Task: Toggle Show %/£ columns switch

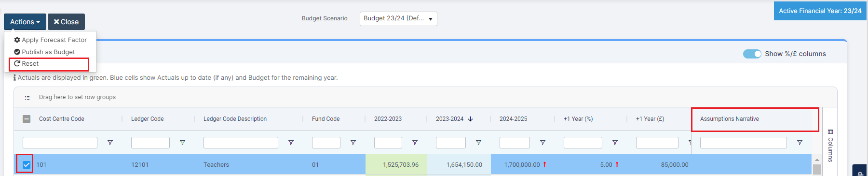Action: pyautogui.click(x=752, y=54)
